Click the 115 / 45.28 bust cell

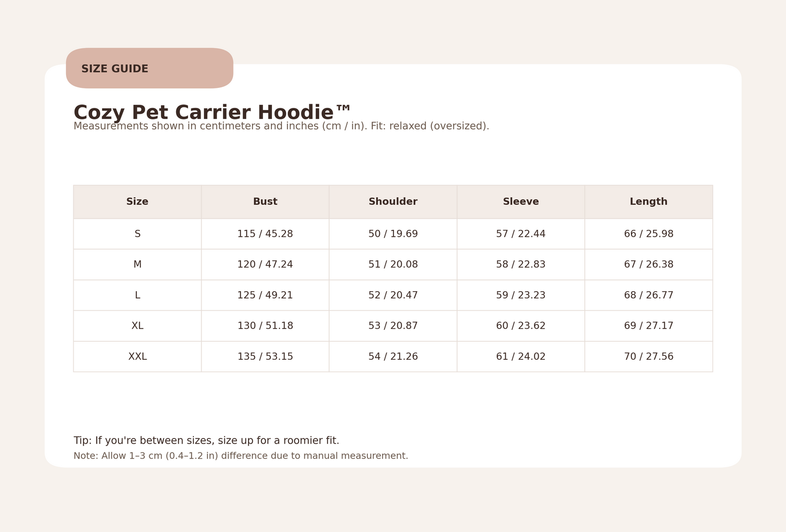[265, 234]
